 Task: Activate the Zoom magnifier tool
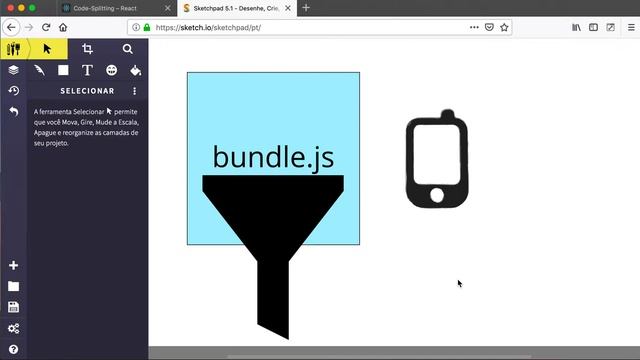click(x=127, y=49)
